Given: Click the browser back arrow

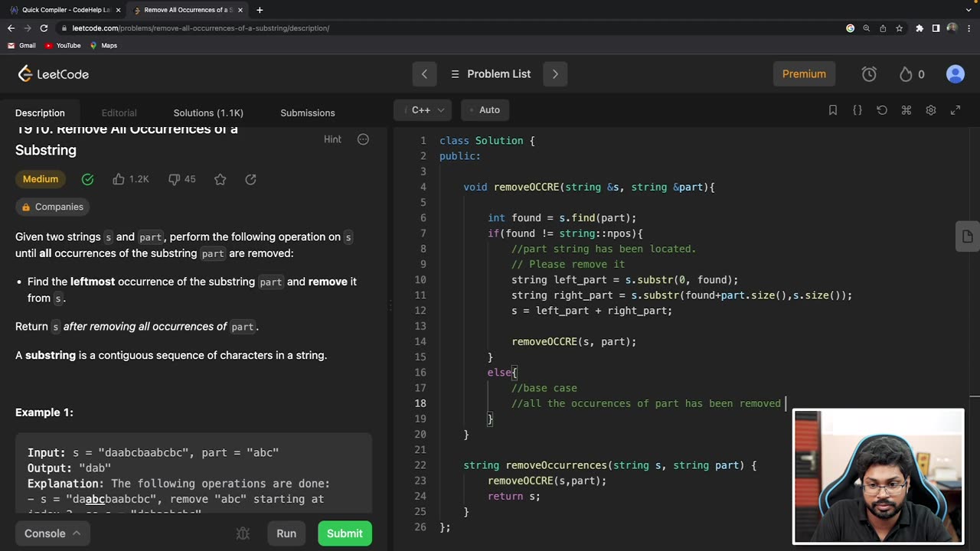Looking at the screenshot, I should tap(11, 28).
